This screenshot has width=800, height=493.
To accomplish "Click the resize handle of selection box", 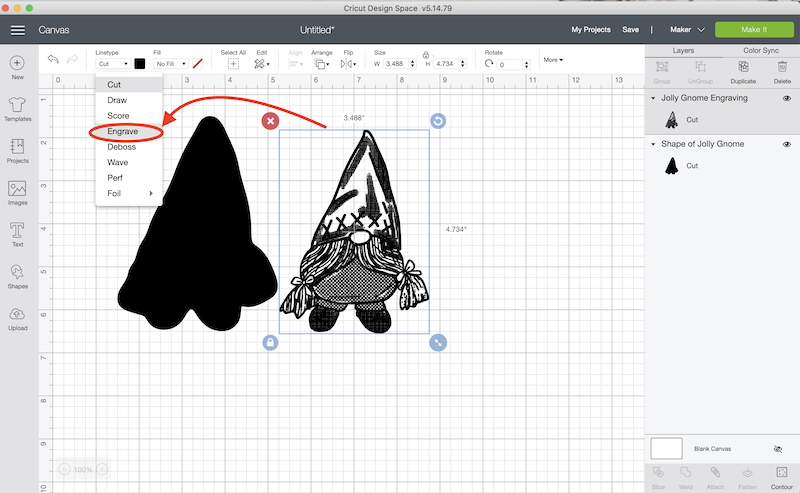I will point(438,342).
